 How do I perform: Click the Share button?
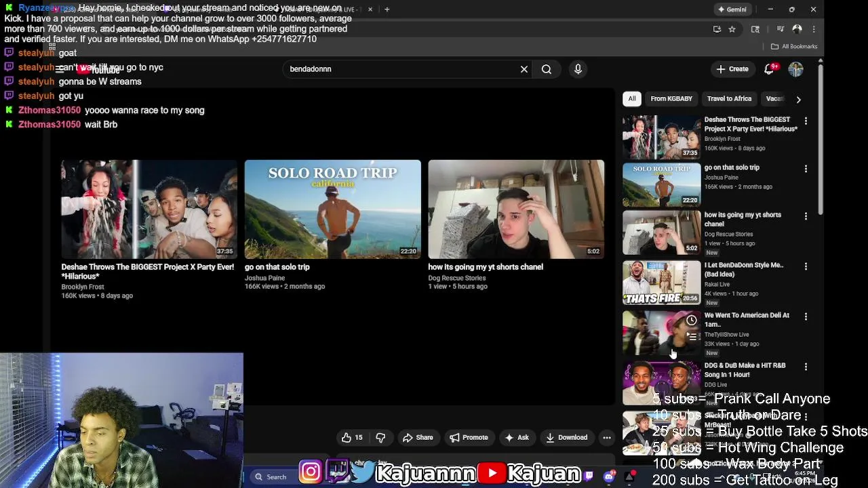(x=418, y=438)
